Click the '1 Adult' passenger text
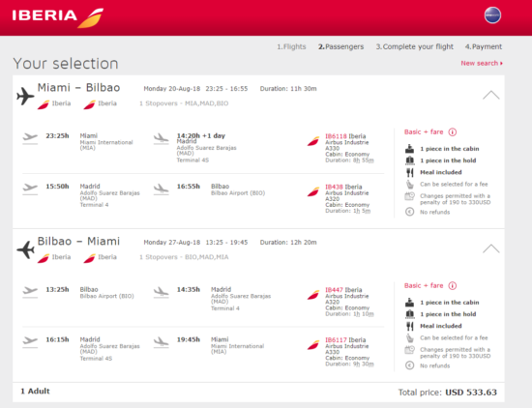Viewport: 532px width, 408px height. click(x=35, y=392)
